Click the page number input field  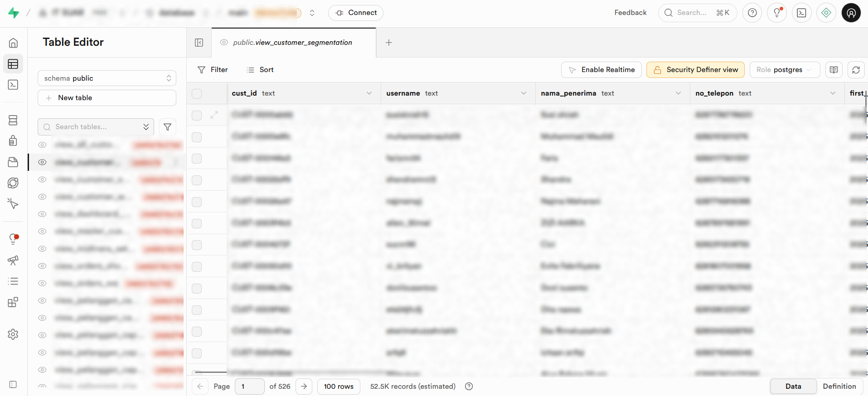click(249, 386)
